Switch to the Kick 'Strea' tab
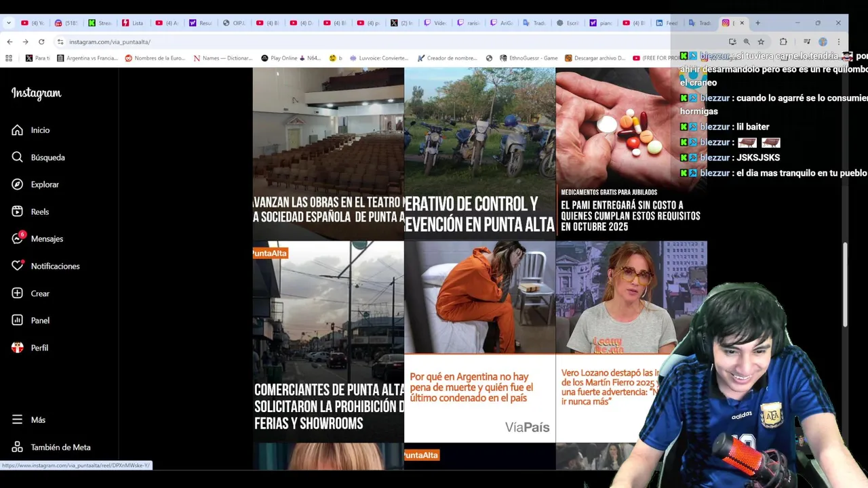Viewport: 868px width, 488px height. (x=100, y=23)
